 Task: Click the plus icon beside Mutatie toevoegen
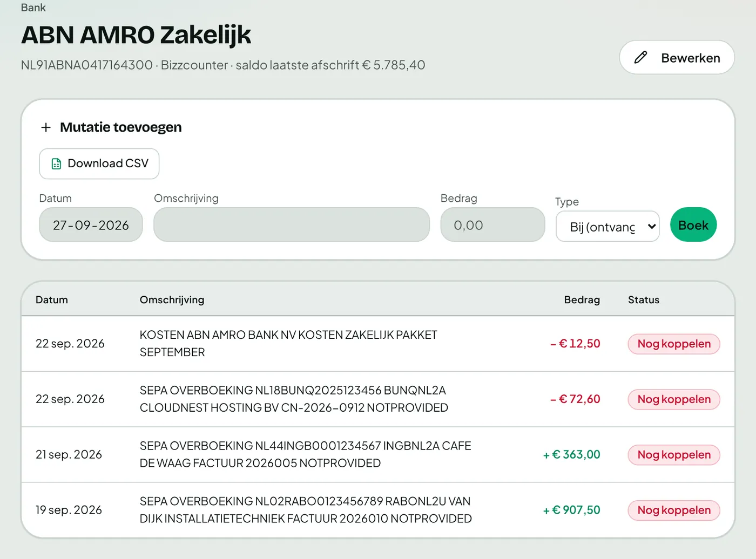46,127
